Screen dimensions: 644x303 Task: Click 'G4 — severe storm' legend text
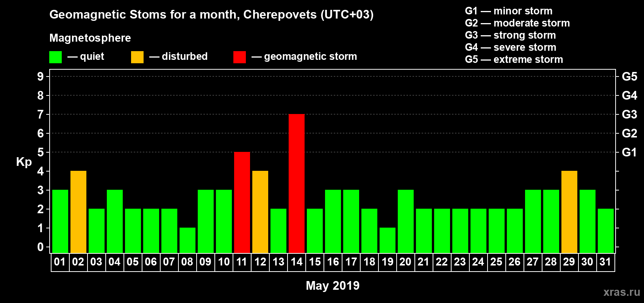(511, 47)
